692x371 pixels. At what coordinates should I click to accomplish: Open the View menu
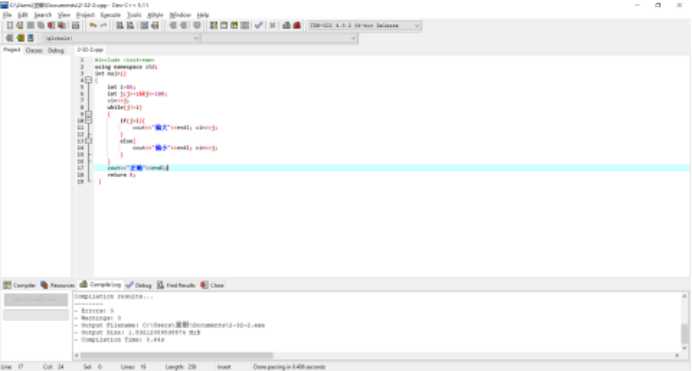pos(64,15)
